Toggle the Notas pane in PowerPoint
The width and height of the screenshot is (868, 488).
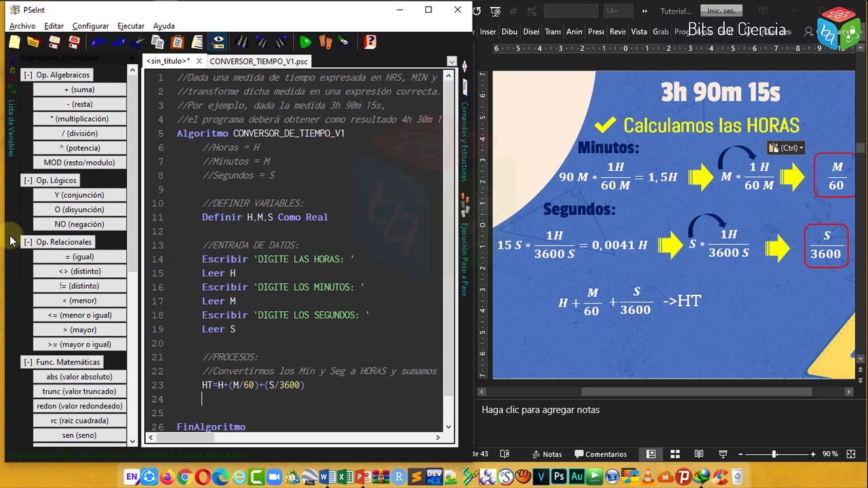pos(547,454)
